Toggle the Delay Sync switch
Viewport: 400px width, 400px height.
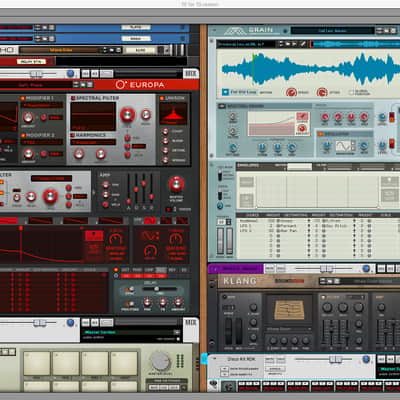(129, 290)
